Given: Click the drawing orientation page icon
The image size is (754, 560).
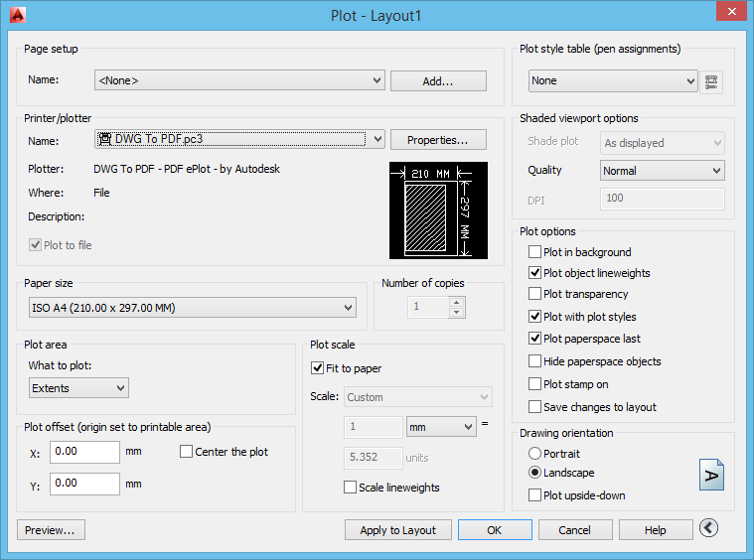Looking at the screenshot, I should tap(711, 475).
